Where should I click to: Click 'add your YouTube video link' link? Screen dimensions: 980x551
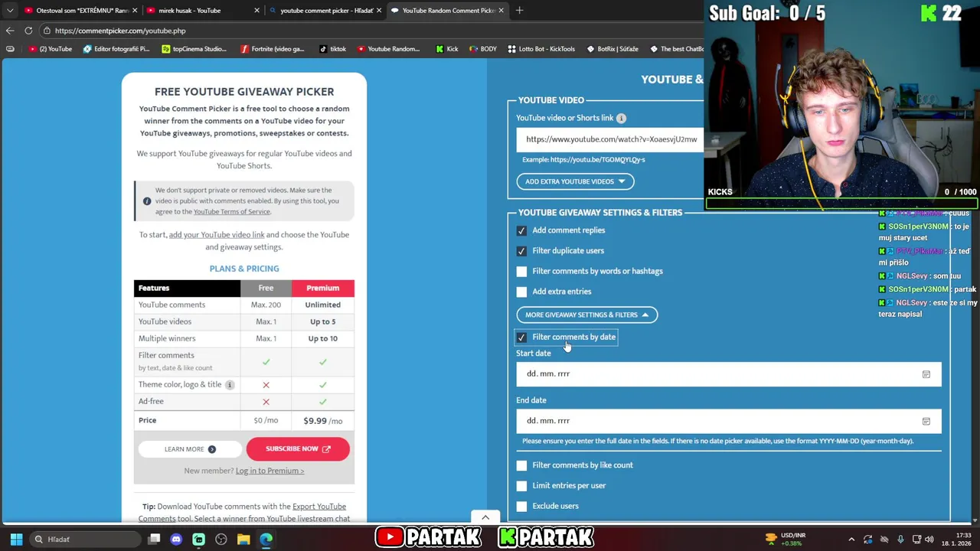click(x=217, y=235)
